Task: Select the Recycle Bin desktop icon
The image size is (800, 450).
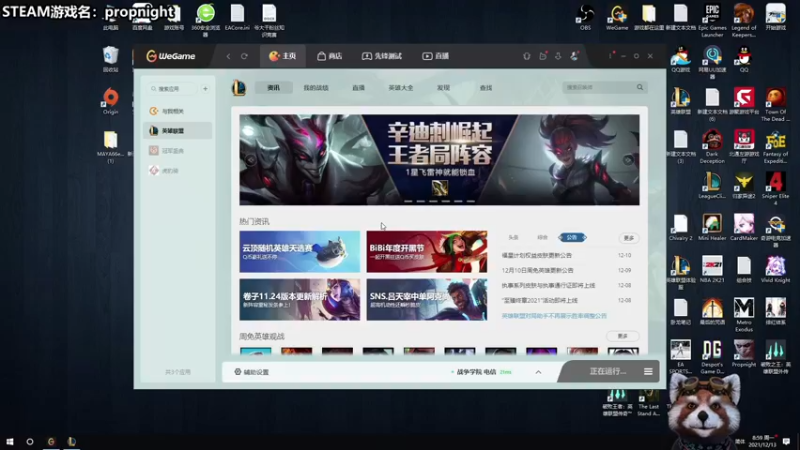Action: point(110,59)
